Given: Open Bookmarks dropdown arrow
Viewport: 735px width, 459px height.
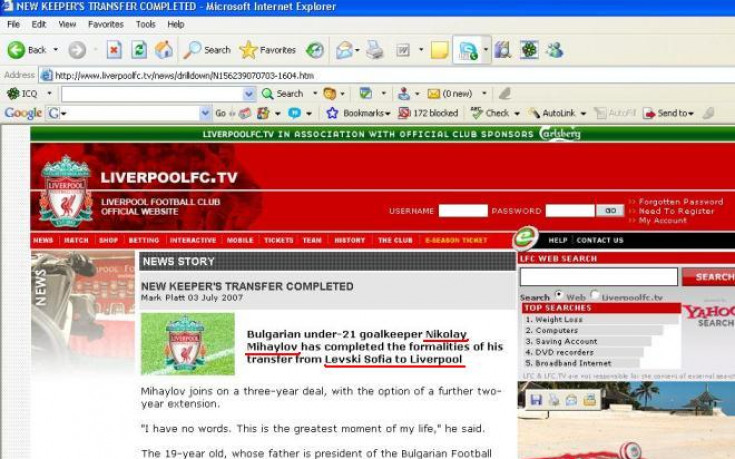Looking at the screenshot, I should coord(388,113).
